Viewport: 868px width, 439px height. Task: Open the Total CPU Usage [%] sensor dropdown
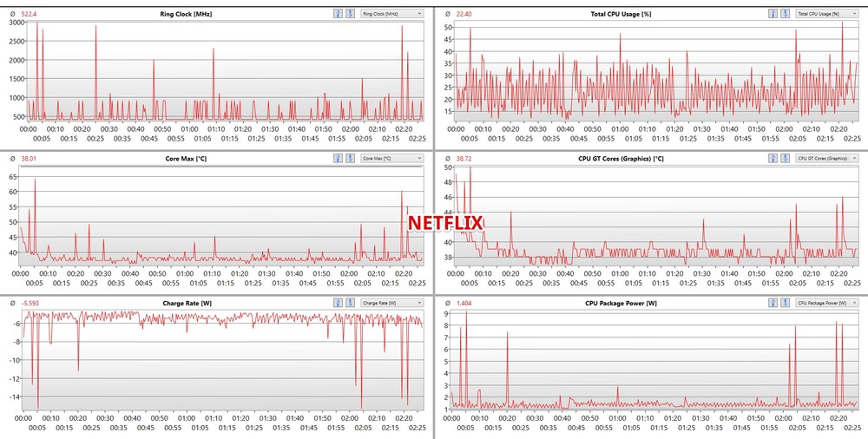point(826,14)
